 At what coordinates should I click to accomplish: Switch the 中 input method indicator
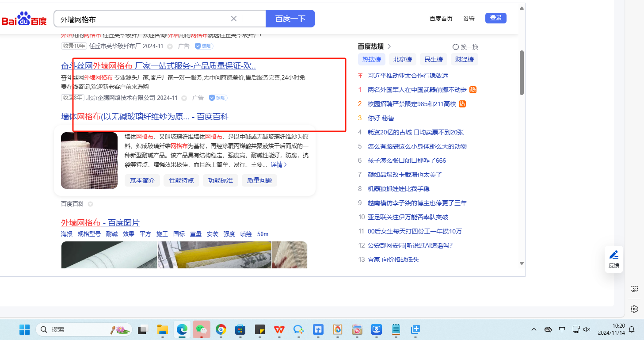point(562,329)
